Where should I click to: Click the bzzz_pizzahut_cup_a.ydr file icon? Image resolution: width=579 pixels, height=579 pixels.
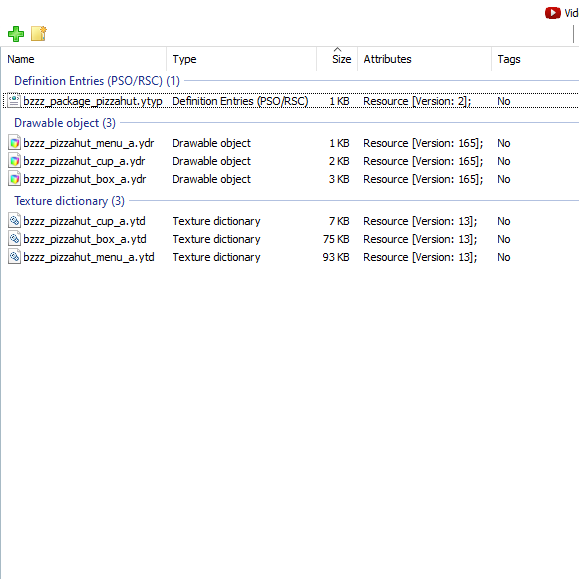(14, 161)
